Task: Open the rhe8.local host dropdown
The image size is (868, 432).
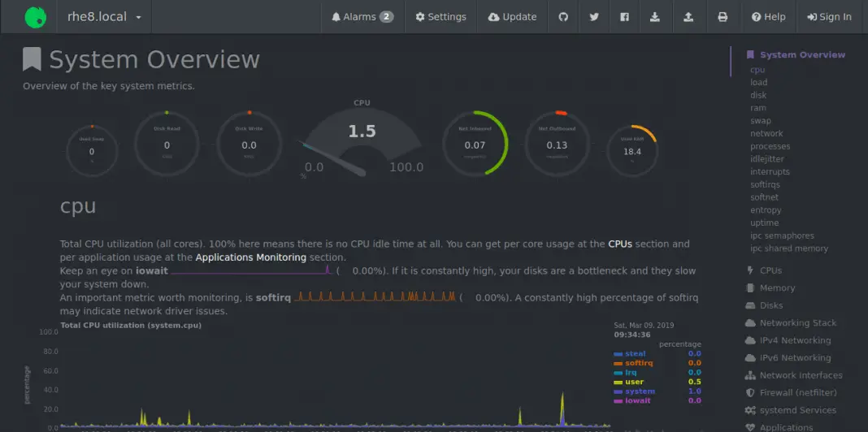Action: pos(104,17)
